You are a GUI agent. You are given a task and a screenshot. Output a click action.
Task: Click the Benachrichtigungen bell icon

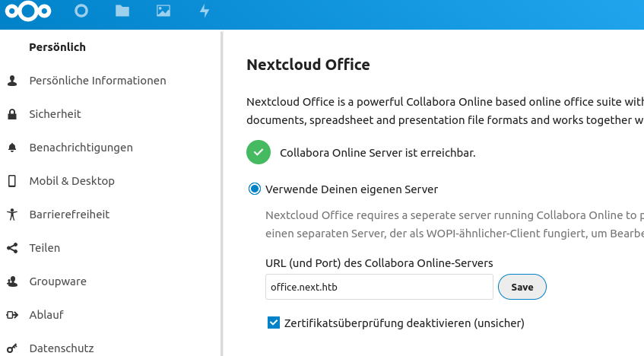coord(12,148)
